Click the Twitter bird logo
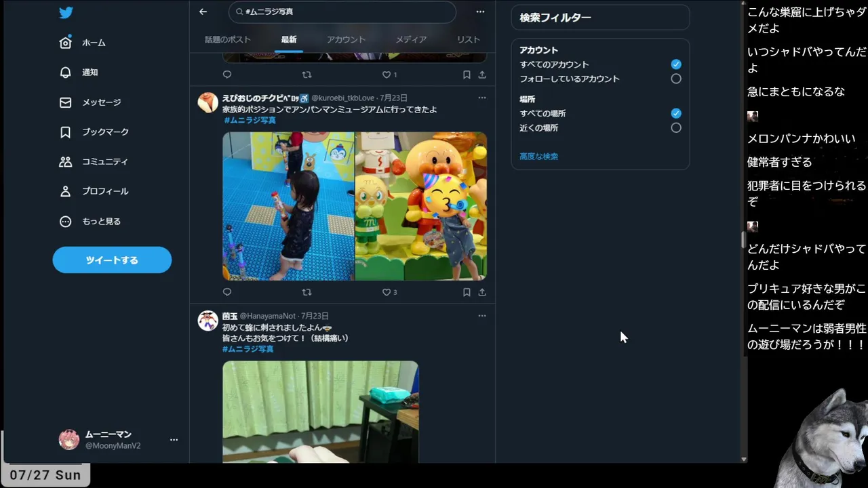The image size is (868, 488). click(66, 12)
